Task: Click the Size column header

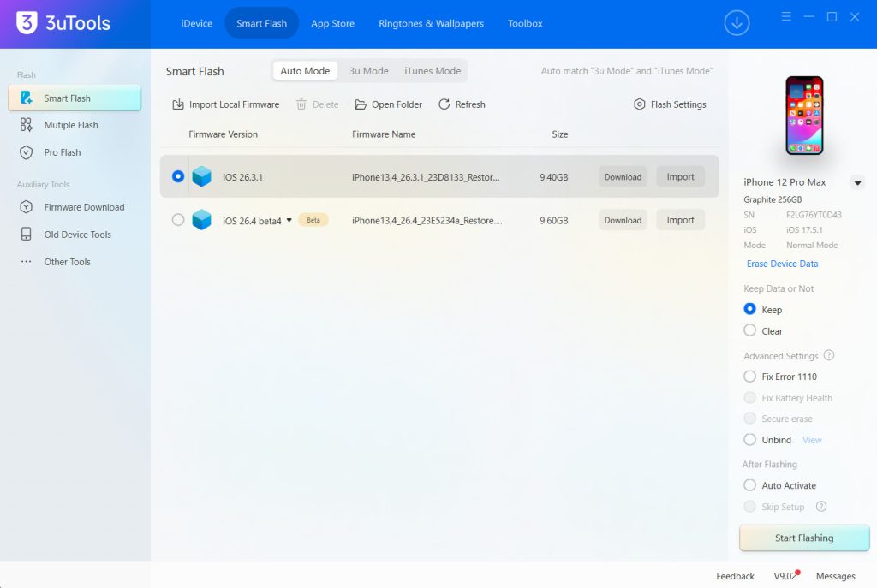Action: [560, 134]
